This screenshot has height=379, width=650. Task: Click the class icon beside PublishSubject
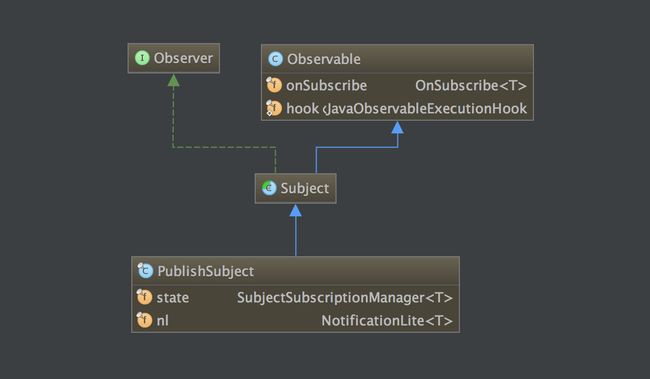[145, 271]
